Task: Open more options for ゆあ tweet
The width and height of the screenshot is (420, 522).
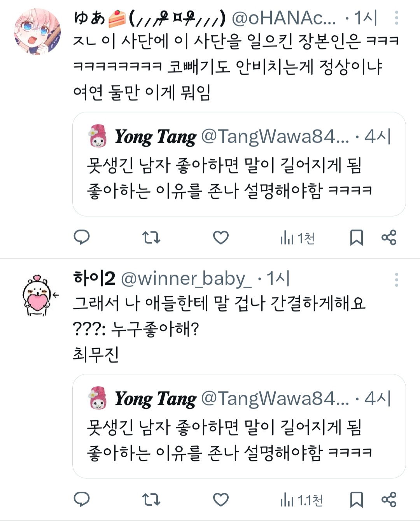Action: click(x=396, y=18)
